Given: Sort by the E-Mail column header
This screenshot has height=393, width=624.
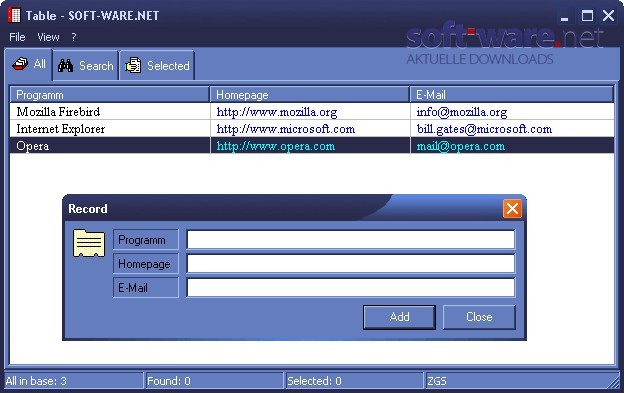Looking at the screenshot, I should [512, 95].
